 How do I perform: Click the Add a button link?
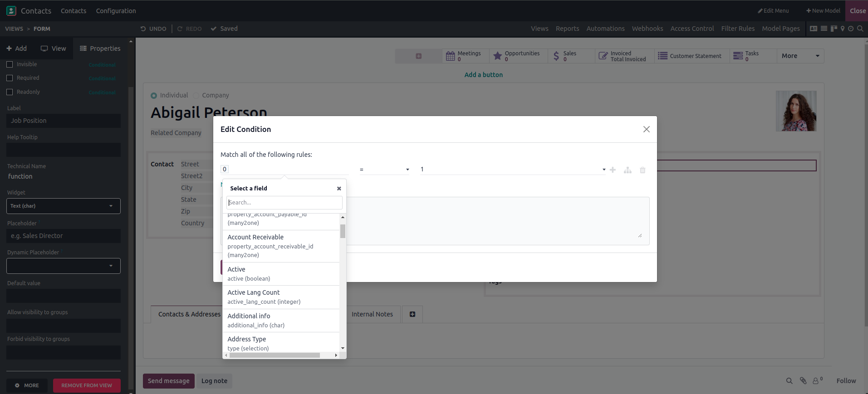click(x=483, y=75)
